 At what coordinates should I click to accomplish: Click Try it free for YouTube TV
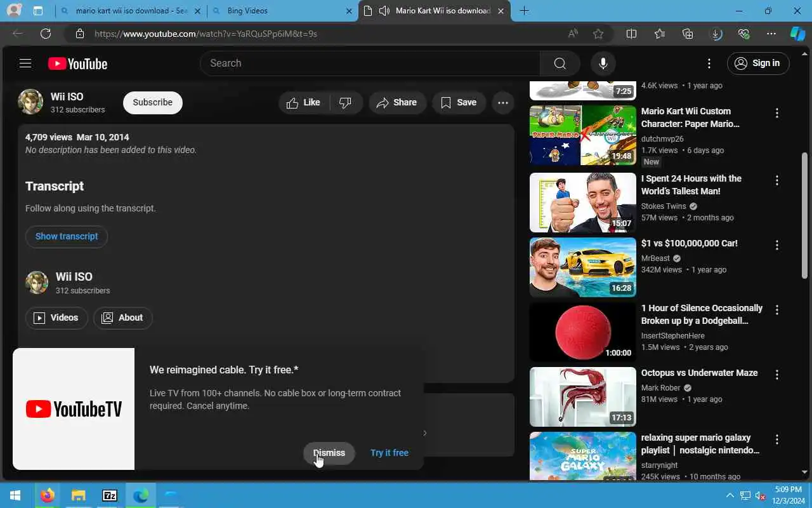[x=390, y=453]
